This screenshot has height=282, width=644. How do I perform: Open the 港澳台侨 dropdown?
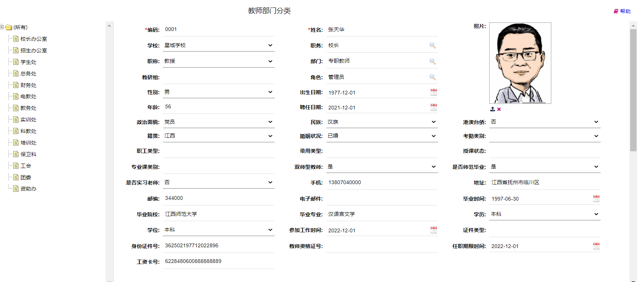(545, 122)
